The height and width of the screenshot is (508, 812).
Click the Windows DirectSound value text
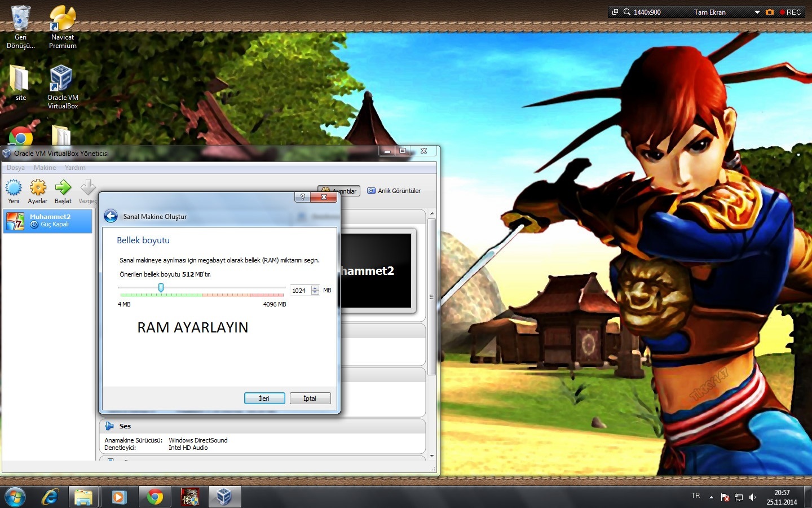[198, 440]
